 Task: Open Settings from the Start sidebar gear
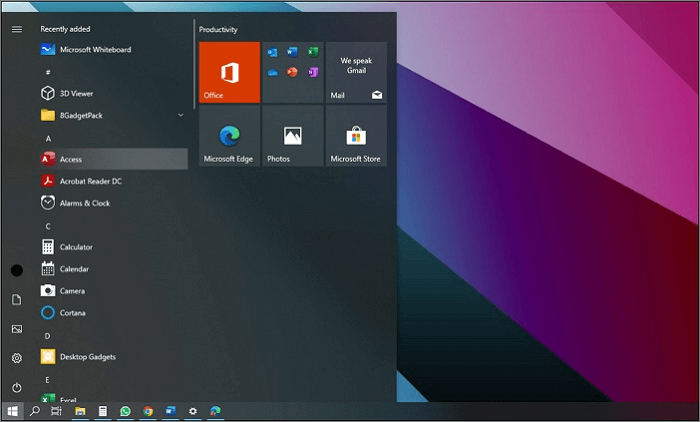pyautogui.click(x=16, y=358)
